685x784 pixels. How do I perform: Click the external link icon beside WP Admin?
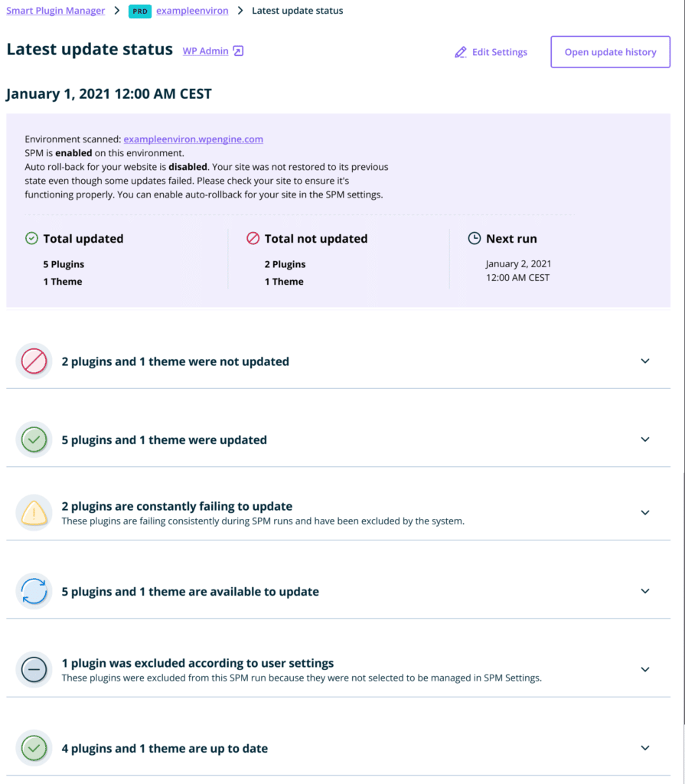pyautogui.click(x=239, y=51)
